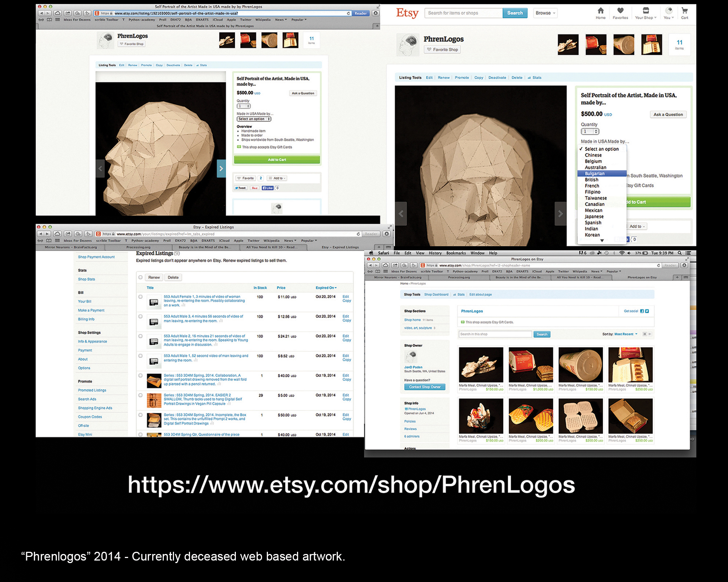Choose Bulgarian in the open options list

point(595,174)
